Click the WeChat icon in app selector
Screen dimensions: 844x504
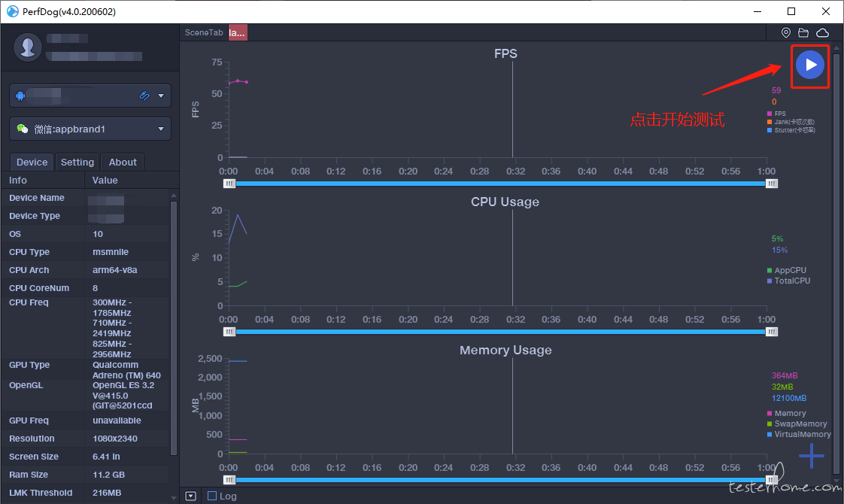(x=22, y=129)
